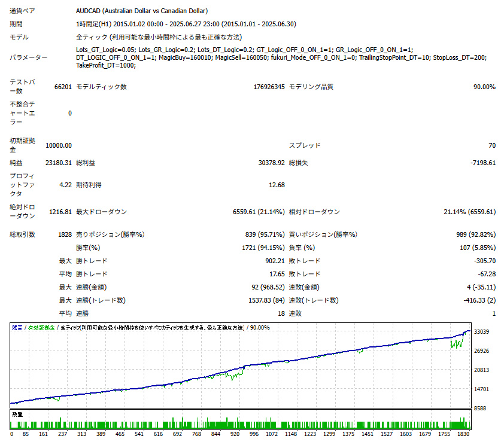Click the '連勝(金額)' label
The image size is (504, 442).
92,288
